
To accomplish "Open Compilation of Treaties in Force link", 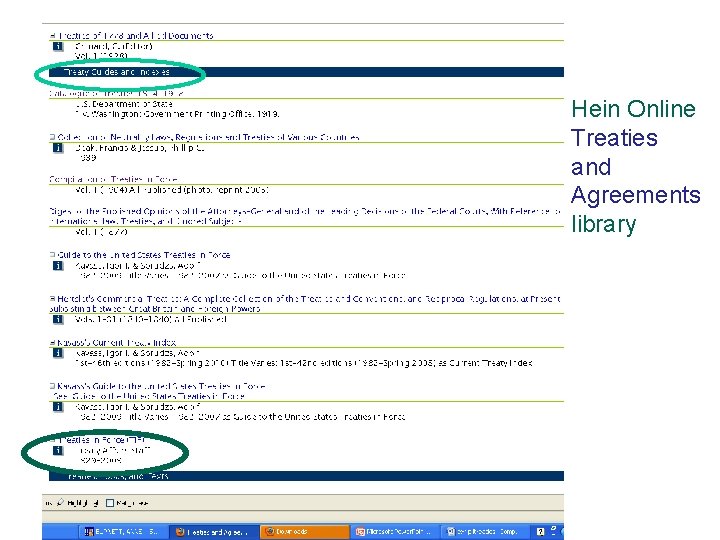I will [x=113, y=179].
